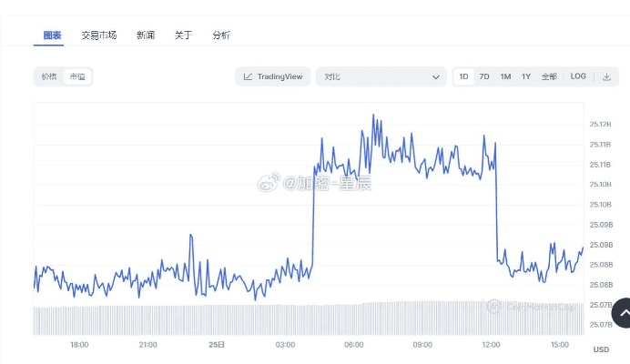
Task: Choose the 1M time range
Action: (x=505, y=76)
